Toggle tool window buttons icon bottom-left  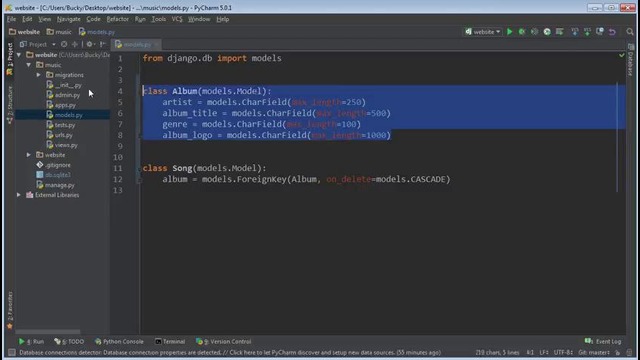pyautogui.click(x=11, y=352)
